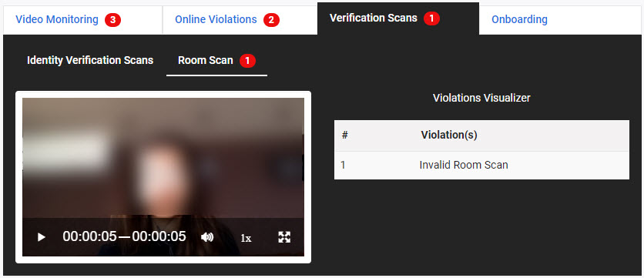Open the video in fullscreen
This screenshot has width=644, height=278.
(x=284, y=237)
